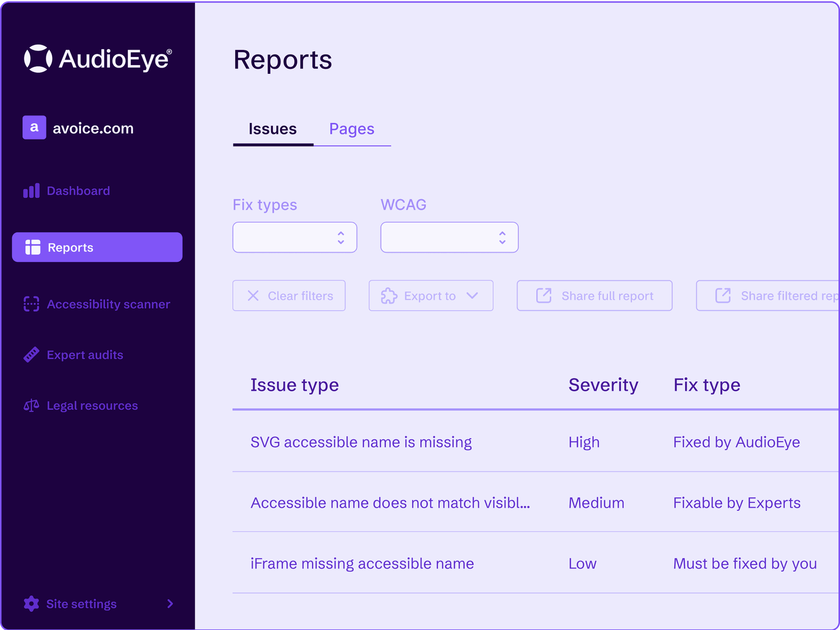The width and height of the screenshot is (840, 630).
Task: Select the Expert audits ruler icon
Action: pos(31,354)
